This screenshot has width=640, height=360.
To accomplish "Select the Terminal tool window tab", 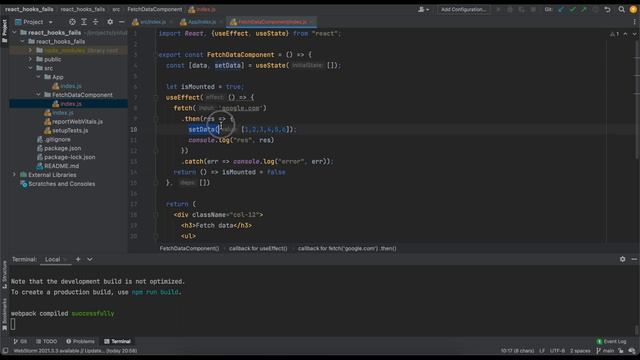I will point(117,342).
